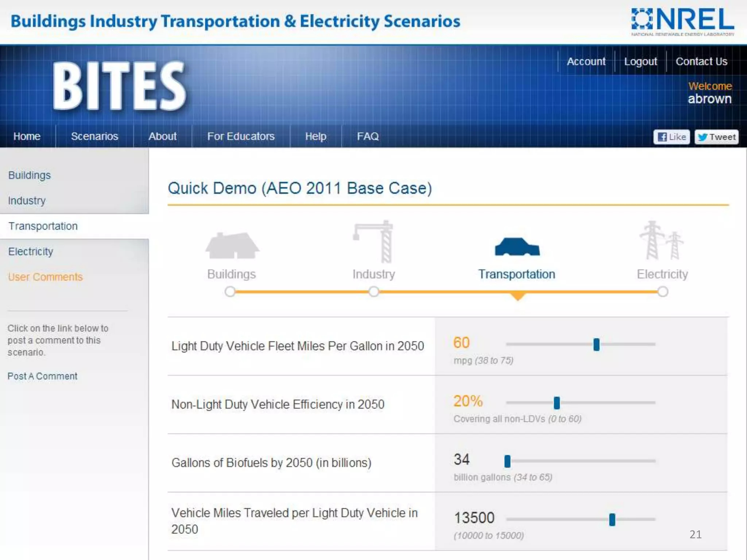Image resolution: width=747 pixels, height=560 pixels.
Task: Click the Buildings house icon
Action: [232, 246]
